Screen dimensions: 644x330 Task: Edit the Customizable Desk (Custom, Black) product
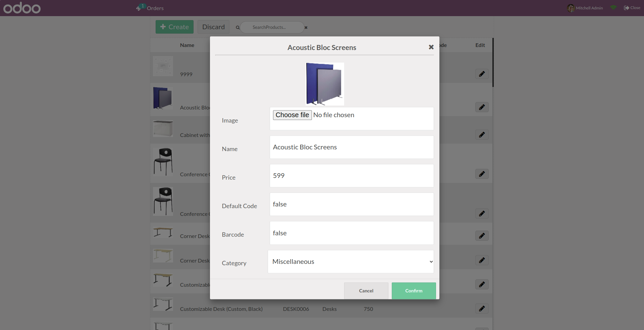(482, 309)
